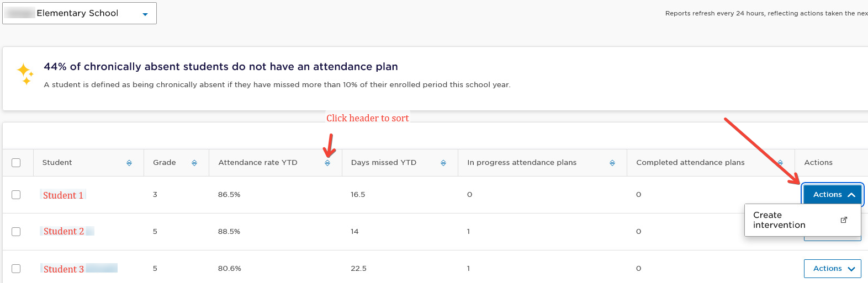The height and width of the screenshot is (283, 868).
Task: Check the Student 2 row checkbox
Action: point(16,232)
